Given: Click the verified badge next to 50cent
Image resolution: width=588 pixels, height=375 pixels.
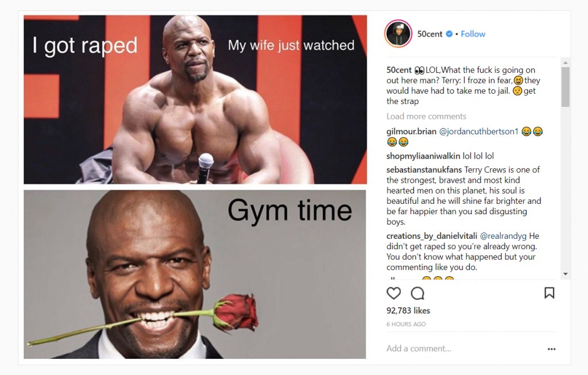Looking at the screenshot, I should click(x=449, y=34).
